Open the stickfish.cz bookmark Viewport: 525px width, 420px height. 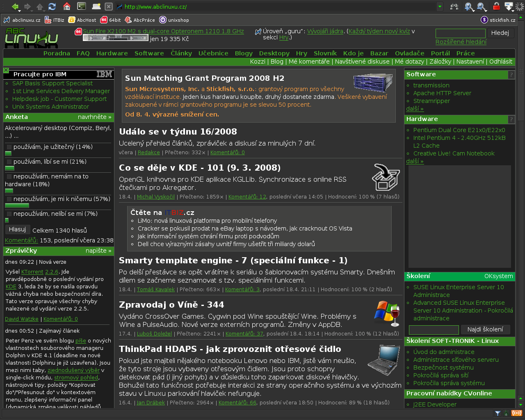coord(498,20)
